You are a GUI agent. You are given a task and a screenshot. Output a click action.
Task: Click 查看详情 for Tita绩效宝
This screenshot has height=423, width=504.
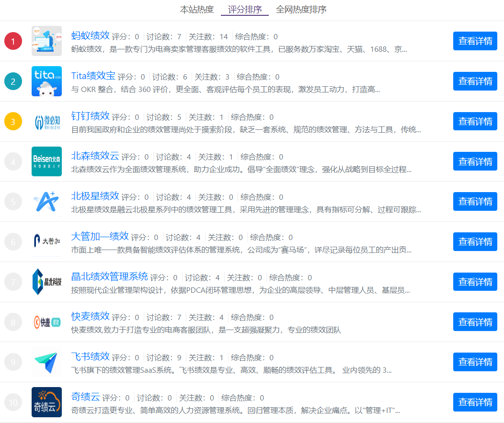(475, 81)
